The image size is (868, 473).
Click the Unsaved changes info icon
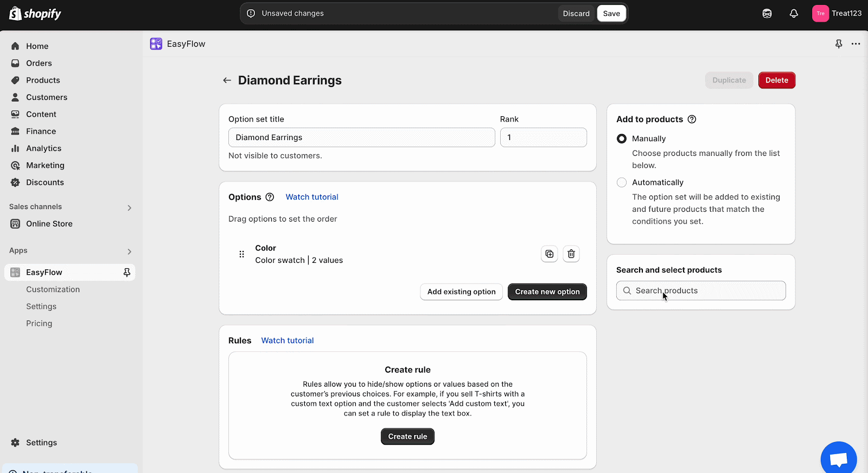tap(251, 14)
